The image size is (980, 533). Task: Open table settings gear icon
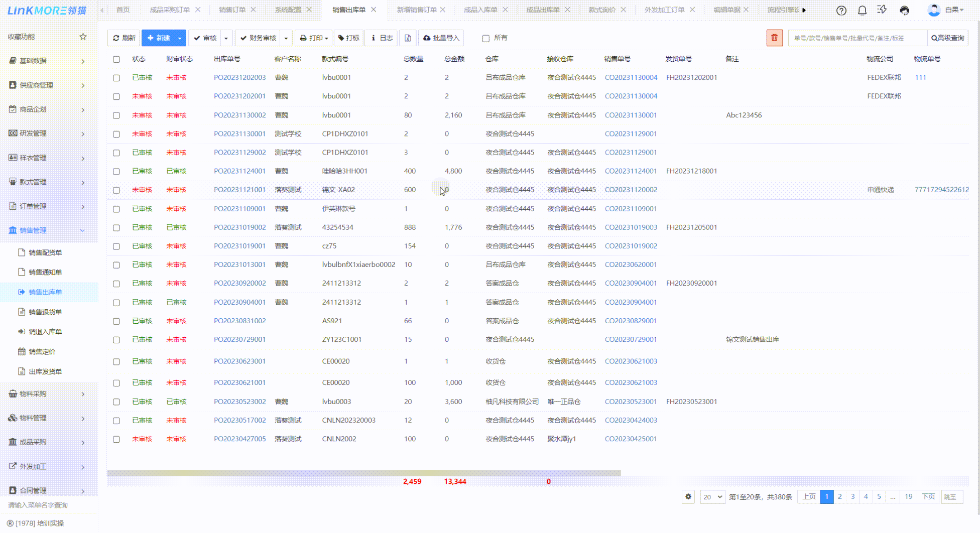688,497
